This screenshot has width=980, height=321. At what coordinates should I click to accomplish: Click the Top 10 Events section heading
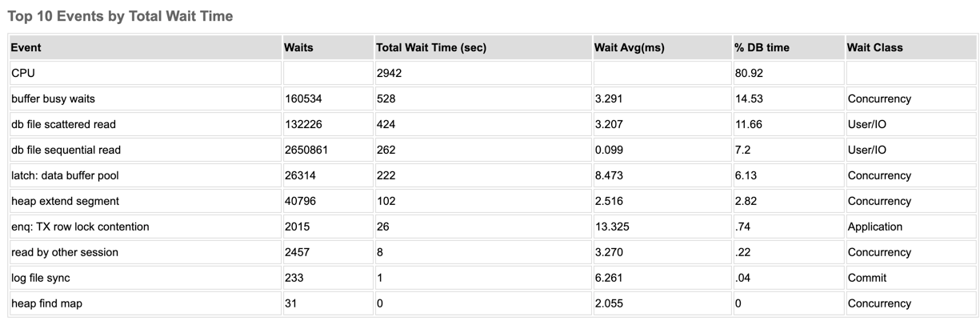(x=120, y=16)
